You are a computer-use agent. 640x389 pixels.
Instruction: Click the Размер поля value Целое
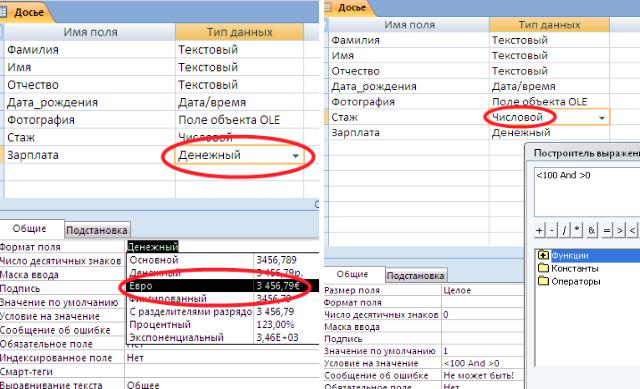click(457, 290)
